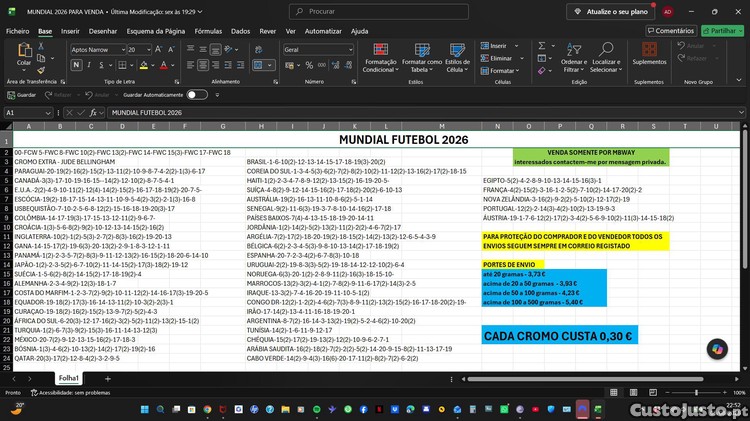Click the Guardar save button
The width and height of the screenshot is (750, 421).
pyautogui.click(x=22, y=95)
